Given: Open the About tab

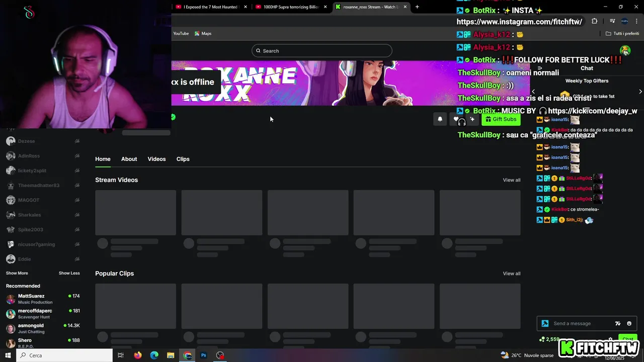Looking at the screenshot, I should point(129,159).
